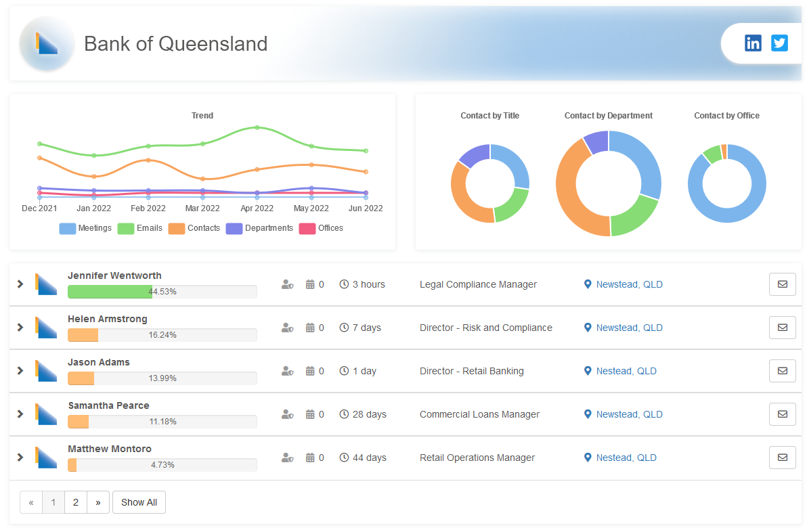This screenshot has height=532, width=809.
Task: Click Jennifer Wentworth's 44.53% progress bar
Action: pos(162,292)
